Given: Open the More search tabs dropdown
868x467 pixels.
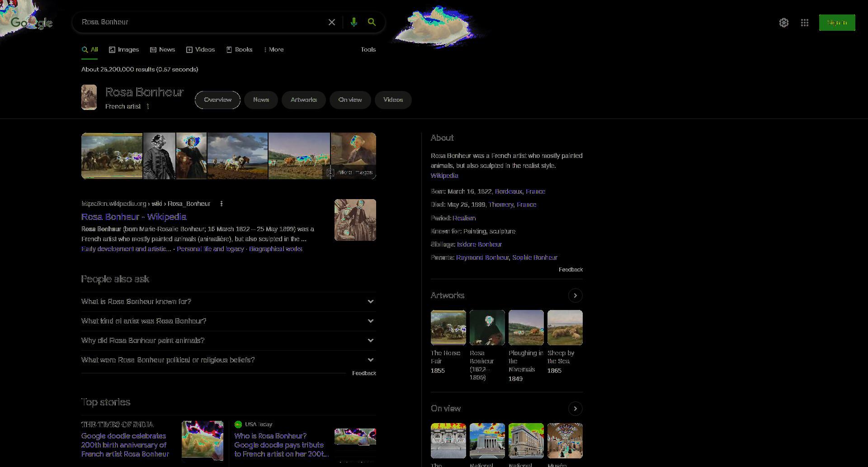Looking at the screenshot, I should pos(274,50).
